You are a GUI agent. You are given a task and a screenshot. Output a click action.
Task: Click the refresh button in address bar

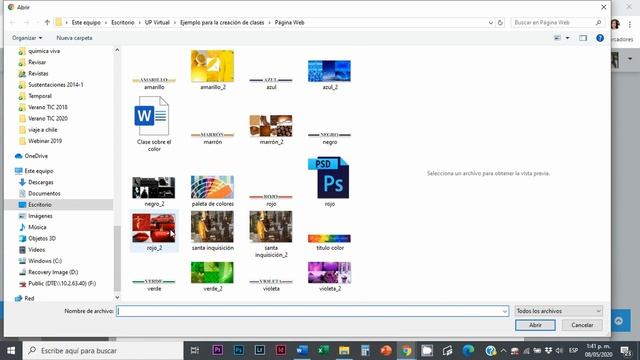coord(500,22)
